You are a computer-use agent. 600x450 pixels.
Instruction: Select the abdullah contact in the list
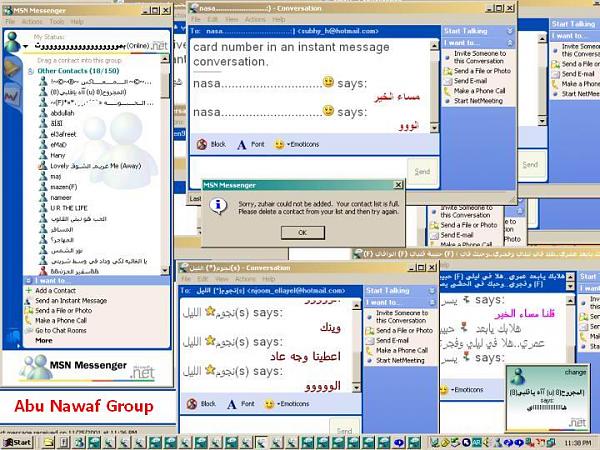coord(49,112)
